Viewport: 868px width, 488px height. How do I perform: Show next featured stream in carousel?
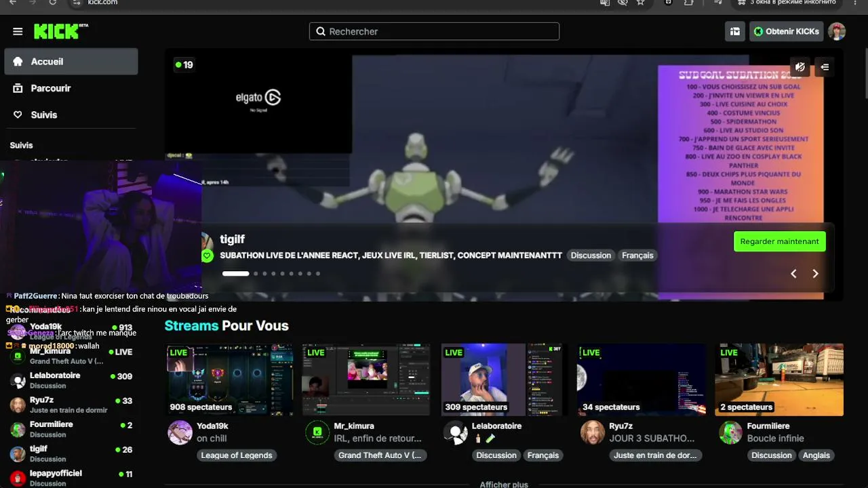coord(815,274)
